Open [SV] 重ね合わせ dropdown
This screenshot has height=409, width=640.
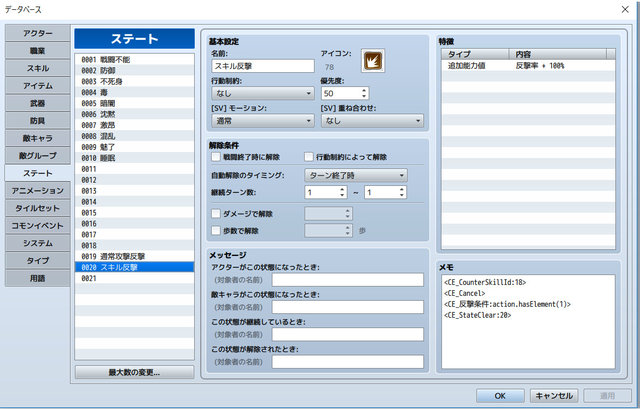372,121
